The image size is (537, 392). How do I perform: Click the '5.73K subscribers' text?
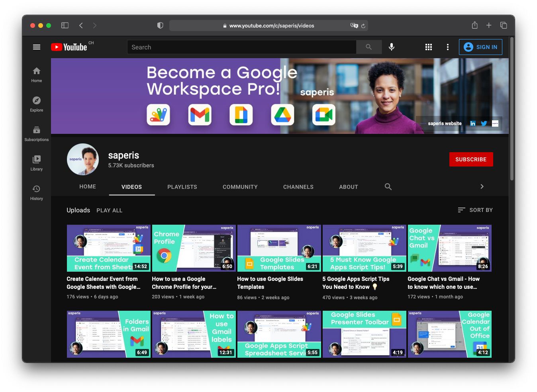coord(131,165)
